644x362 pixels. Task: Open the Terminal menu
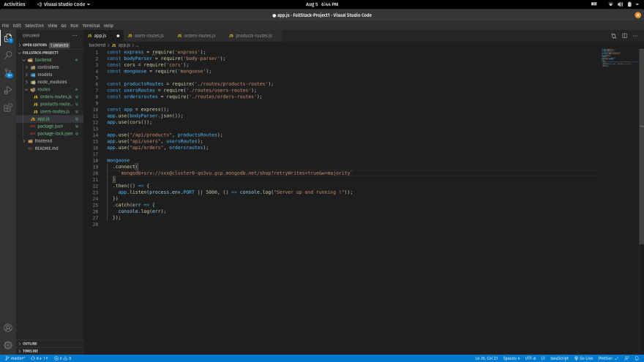click(x=91, y=26)
